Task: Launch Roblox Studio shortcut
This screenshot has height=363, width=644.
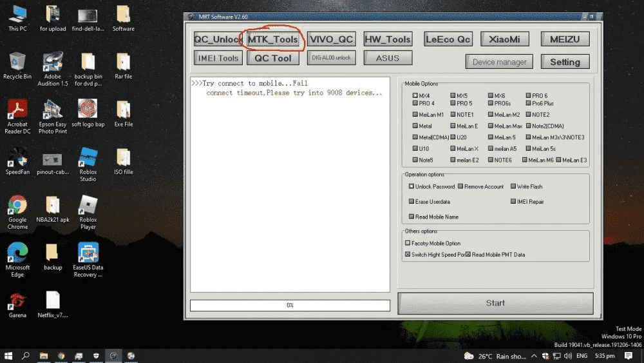Action: [88, 164]
